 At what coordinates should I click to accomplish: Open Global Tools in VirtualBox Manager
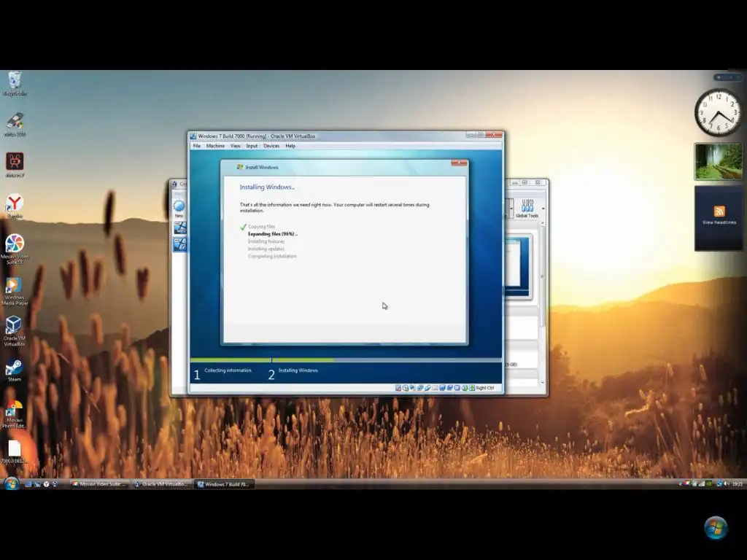527,209
